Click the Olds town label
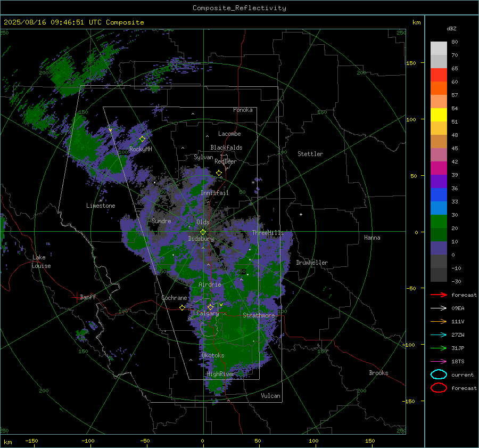479x448 pixels. coord(203,222)
